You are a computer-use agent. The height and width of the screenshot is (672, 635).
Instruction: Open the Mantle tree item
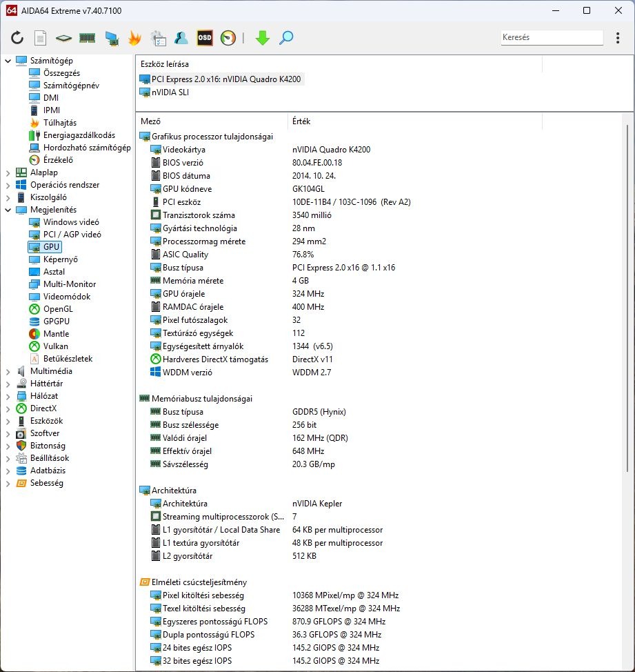pos(56,334)
